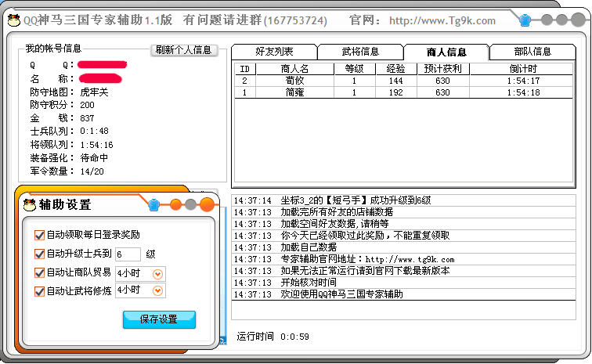Select merchant row 荀攸

coord(403,81)
